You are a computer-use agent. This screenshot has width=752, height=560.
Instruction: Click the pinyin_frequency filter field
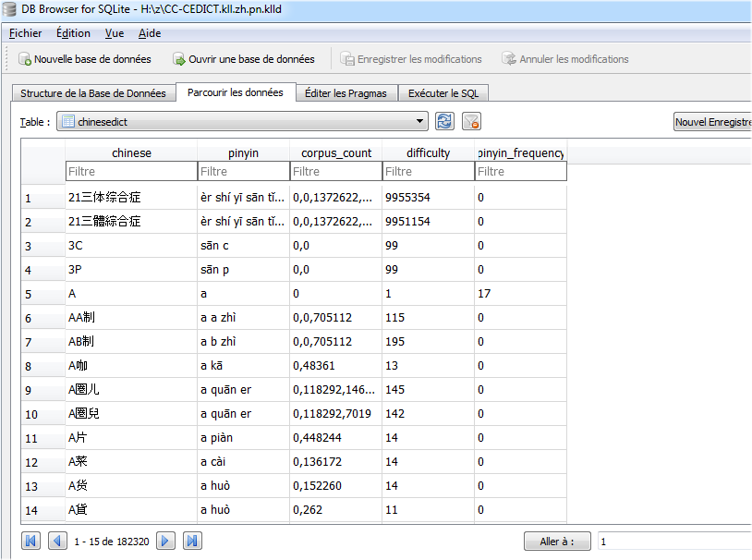coord(521,171)
